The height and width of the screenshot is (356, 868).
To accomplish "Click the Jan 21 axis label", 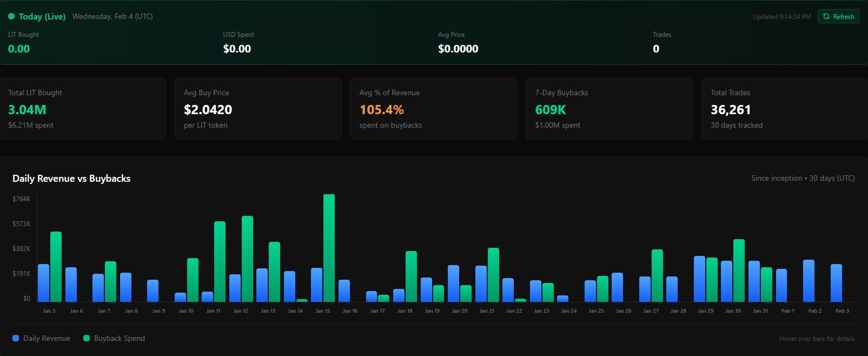I will 487,311.
